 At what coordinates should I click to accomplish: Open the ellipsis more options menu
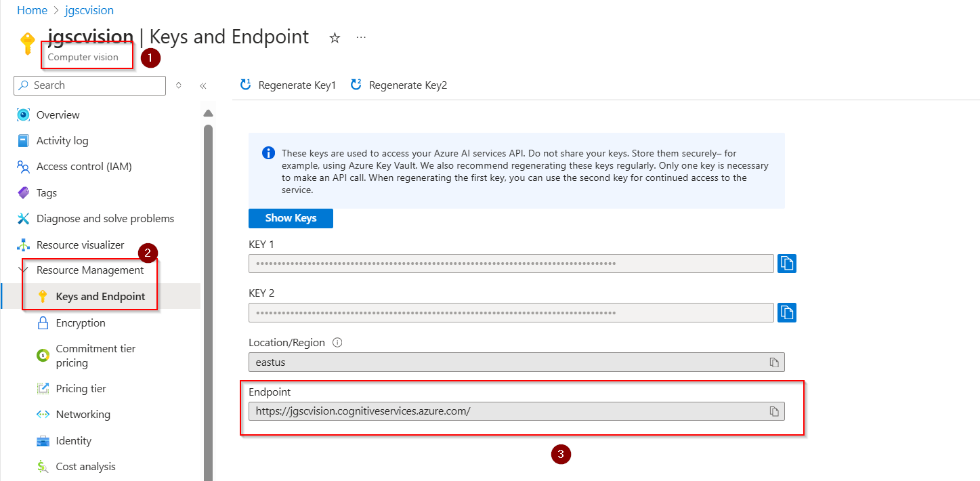tap(361, 37)
